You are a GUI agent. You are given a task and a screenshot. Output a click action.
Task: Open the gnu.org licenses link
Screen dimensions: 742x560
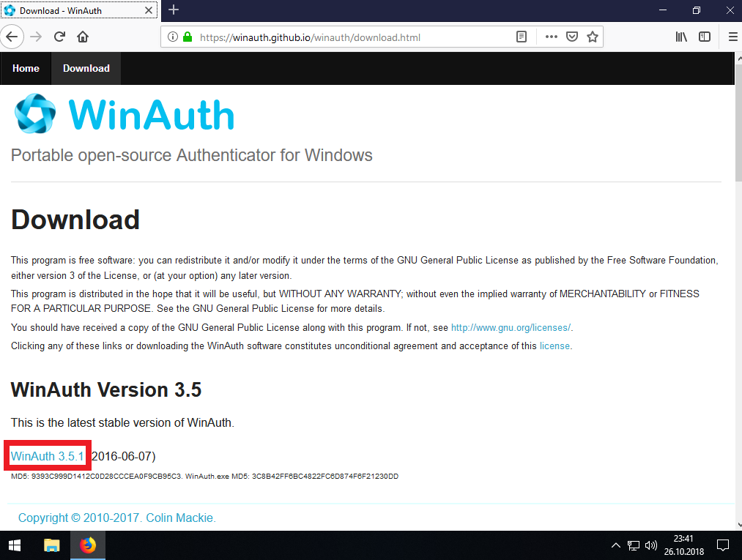pyautogui.click(x=511, y=327)
